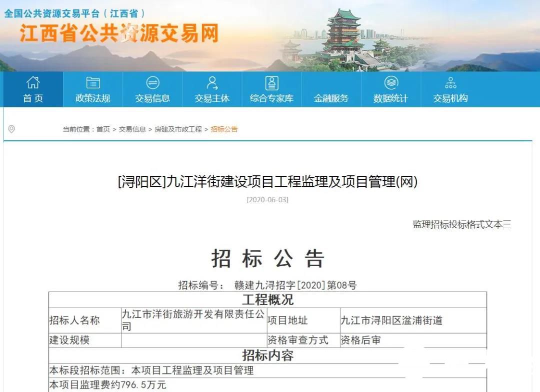The width and height of the screenshot is (540, 392).
Task: Click the 招标公告 breadcrumb link
Action: [x=224, y=129]
